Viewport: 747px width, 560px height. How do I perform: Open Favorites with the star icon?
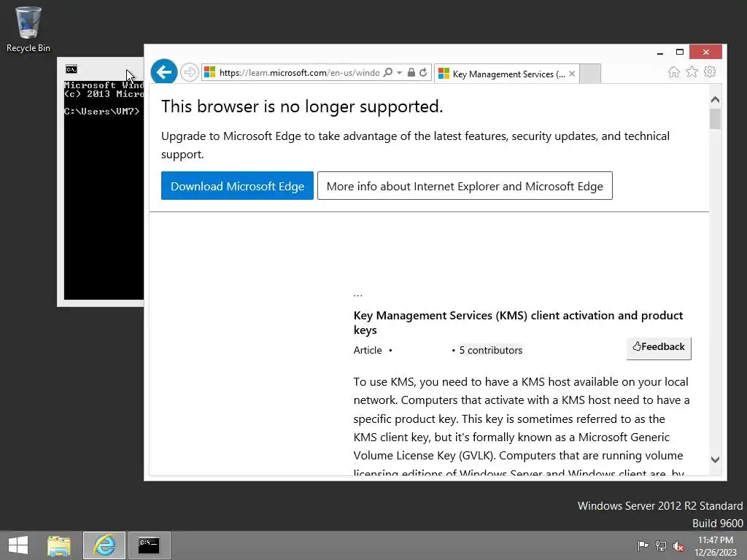coord(692,72)
